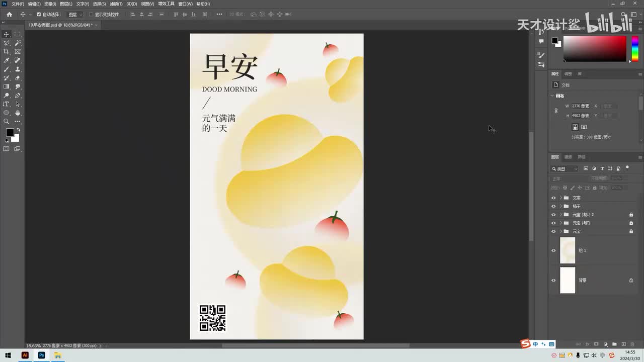Screen dimensions: 644x362
Task: Select the Eraser tool
Action: click(18, 78)
